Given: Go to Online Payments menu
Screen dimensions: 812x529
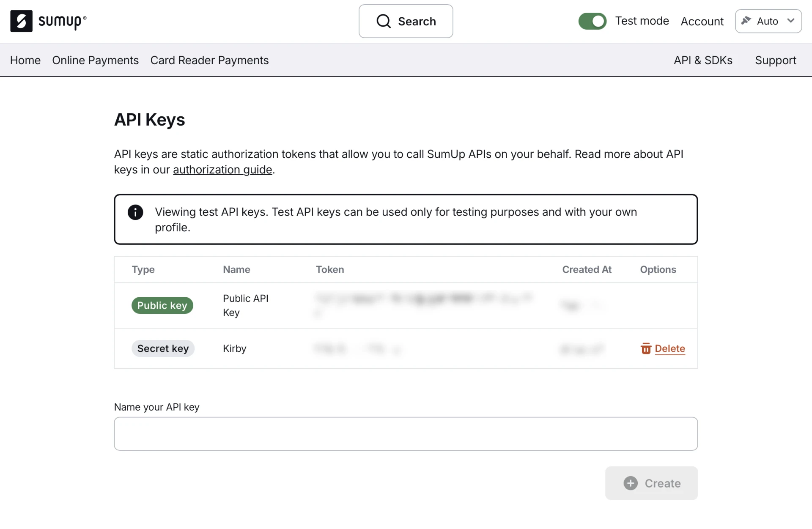Looking at the screenshot, I should click(x=95, y=60).
